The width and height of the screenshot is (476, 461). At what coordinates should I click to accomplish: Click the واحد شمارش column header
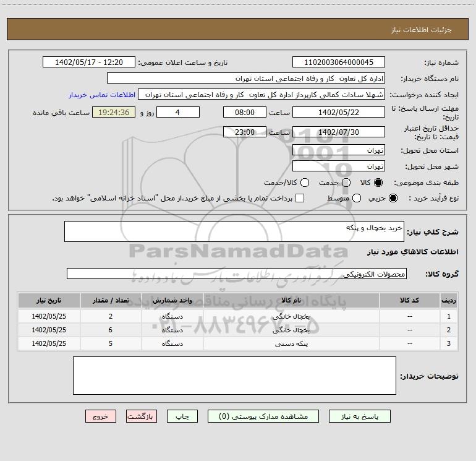(x=172, y=301)
